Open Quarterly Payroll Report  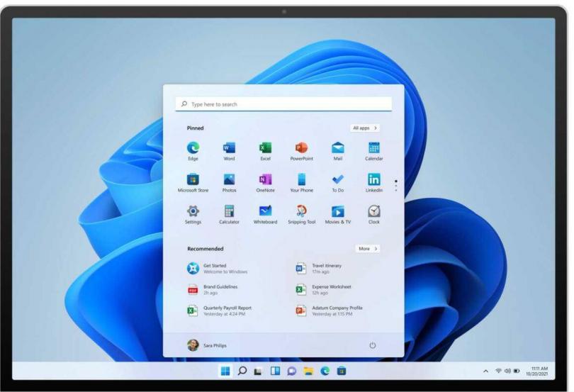point(219,310)
